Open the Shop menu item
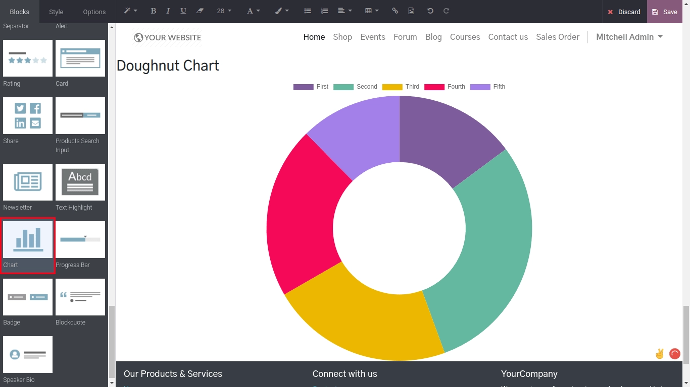 pos(342,37)
